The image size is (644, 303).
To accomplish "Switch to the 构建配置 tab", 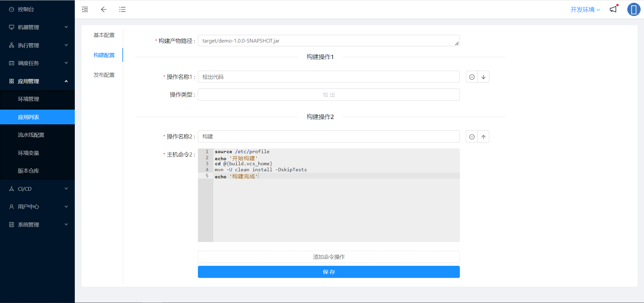I will tap(104, 55).
